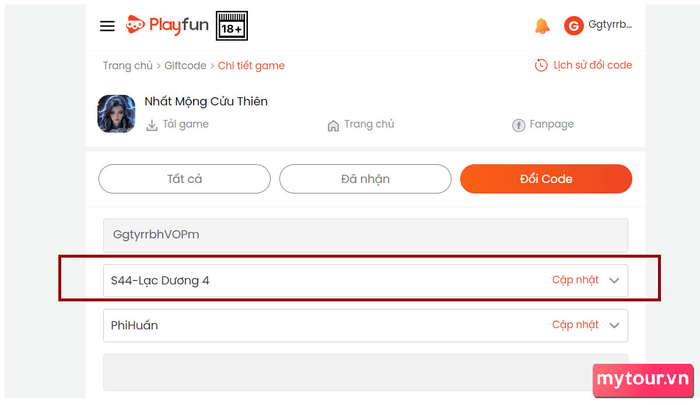Open the Nhất Mộng Cửu Thiên game thumbnail
Image resolution: width=700 pixels, height=405 pixels.
116,113
